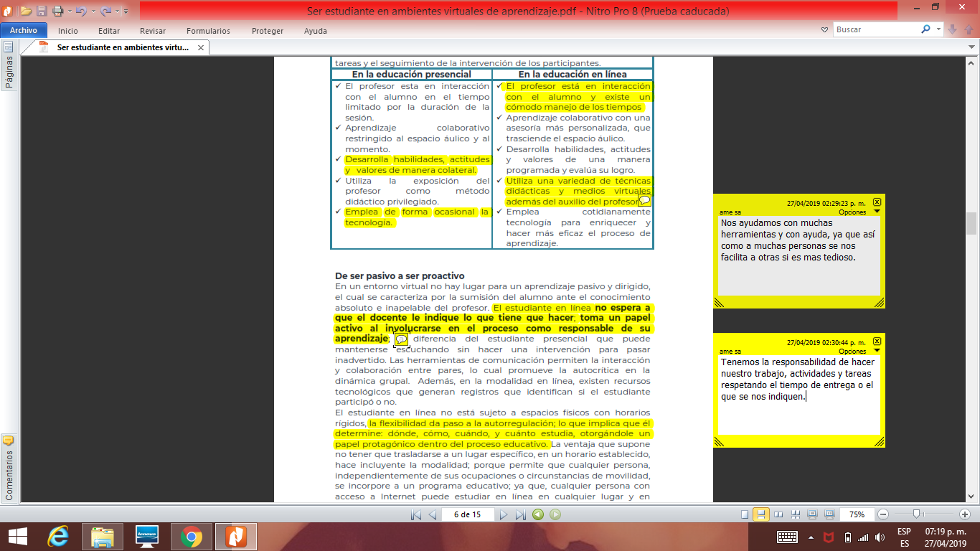This screenshot has height=551, width=980.
Task: Go to the last page of document
Action: pyautogui.click(x=521, y=514)
